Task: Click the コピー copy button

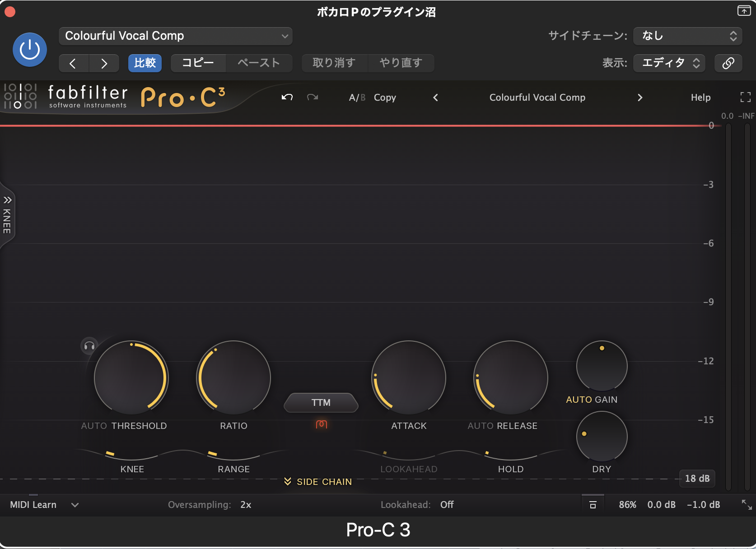Action: [198, 63]
